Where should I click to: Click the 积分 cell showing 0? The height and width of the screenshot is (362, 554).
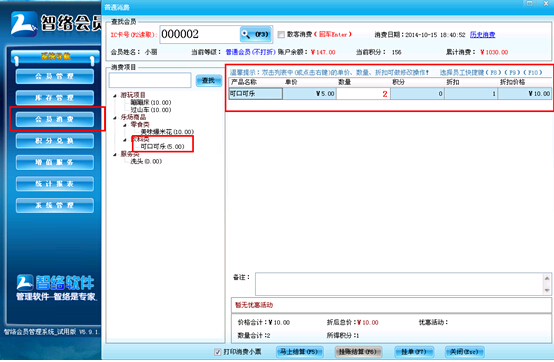pyautogui.click(x=417, y=94)
